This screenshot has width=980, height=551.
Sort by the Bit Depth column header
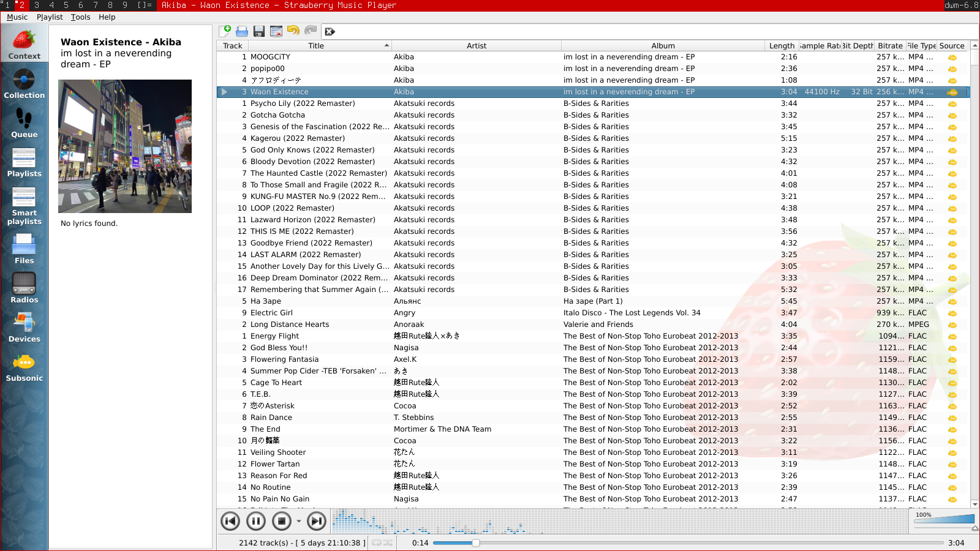point(858,46)
